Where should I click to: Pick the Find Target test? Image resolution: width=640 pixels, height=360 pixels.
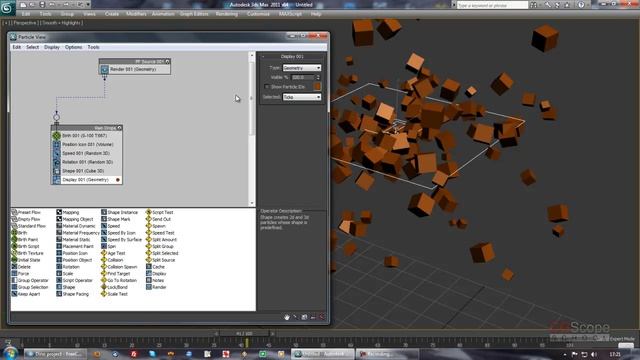coord(116,273)
